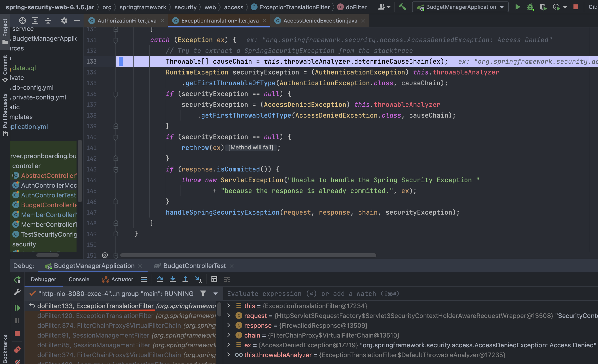The width and height of the screenshot is (598, 364).
Task: Run BudgetManagerApplication with green play icon
Action: click(518, 7)
